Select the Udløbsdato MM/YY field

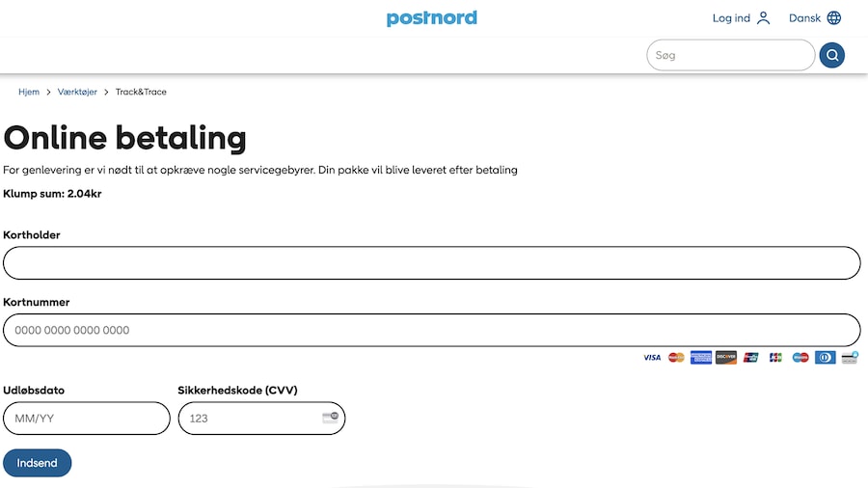(87, 419)
